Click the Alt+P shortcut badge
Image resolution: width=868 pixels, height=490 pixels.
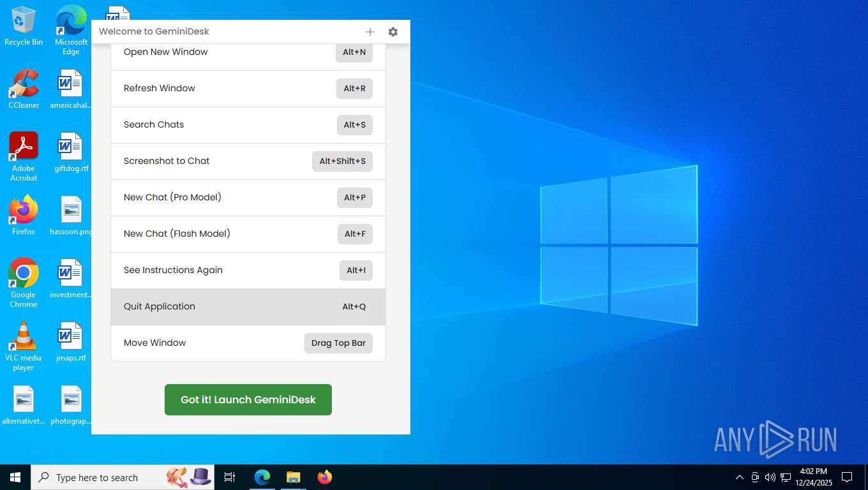(355, 198)
